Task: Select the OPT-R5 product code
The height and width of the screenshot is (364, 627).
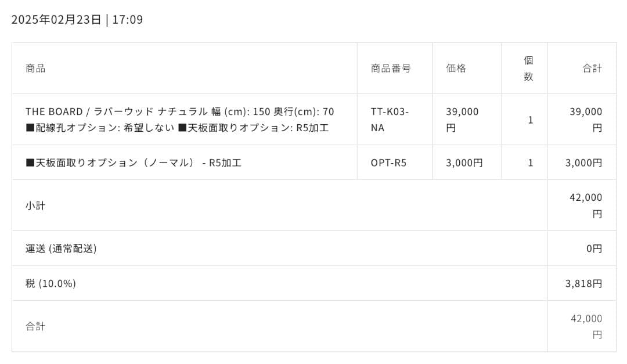Action: [388, 163]
